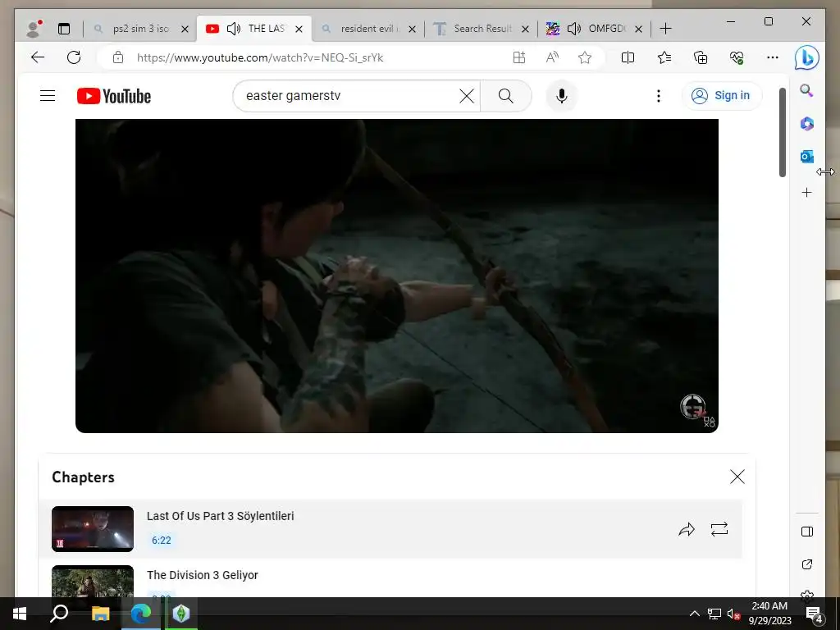The width and height of the screenshot is (840, 630).
Task: Search with your voice microphone
Action: (x=561, y=96)
